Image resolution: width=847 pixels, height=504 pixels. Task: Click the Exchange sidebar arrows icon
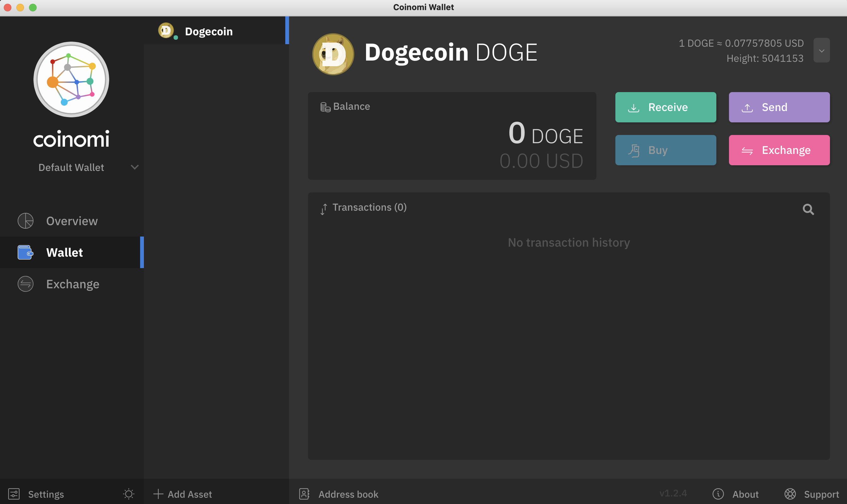pos(26,284)
